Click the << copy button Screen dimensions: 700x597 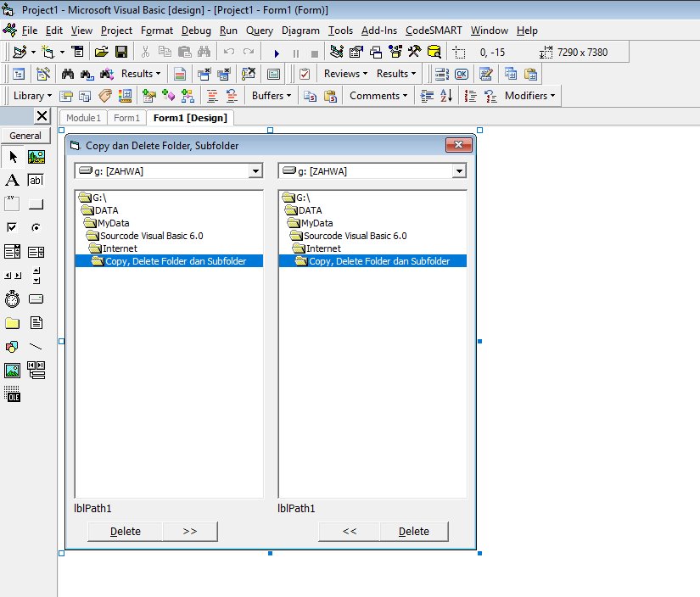(350, 532)
